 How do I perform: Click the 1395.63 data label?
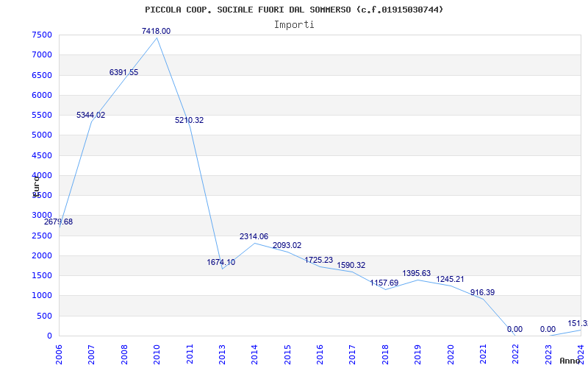pyautogui.click(x=417, y=273)
